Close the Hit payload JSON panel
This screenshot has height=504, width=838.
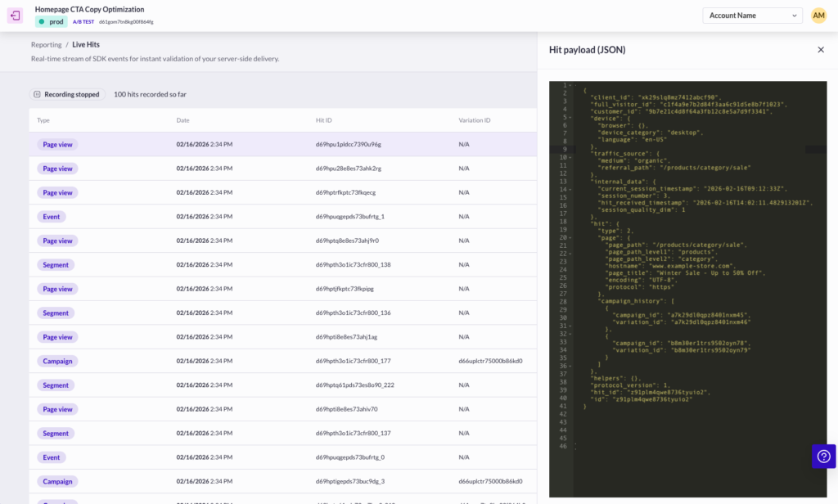(x=821, y=50)
